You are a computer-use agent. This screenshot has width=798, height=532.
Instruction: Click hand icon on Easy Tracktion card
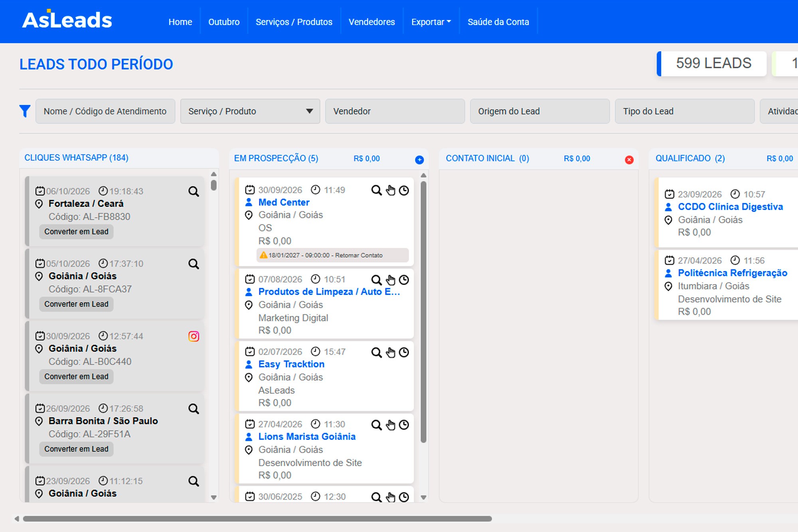(x=391, y=352)
